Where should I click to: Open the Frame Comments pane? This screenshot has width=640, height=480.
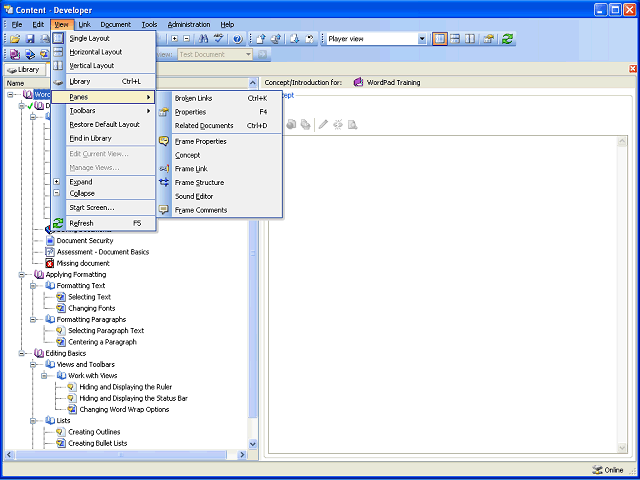220,210
